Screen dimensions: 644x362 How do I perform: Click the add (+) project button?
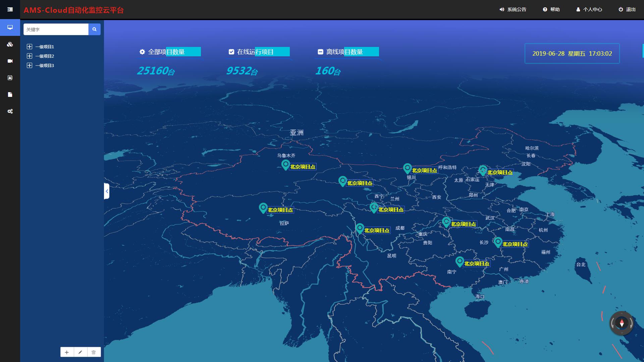tap(67, 352)
